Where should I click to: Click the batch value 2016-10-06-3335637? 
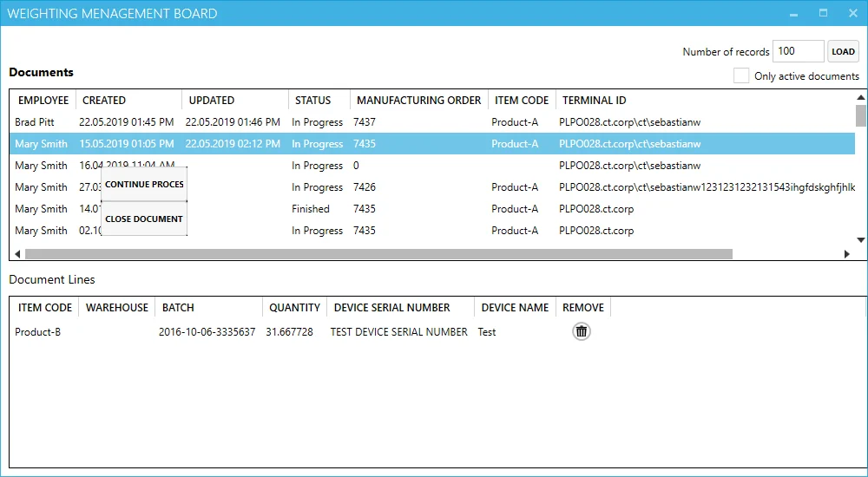click(207, 332)
